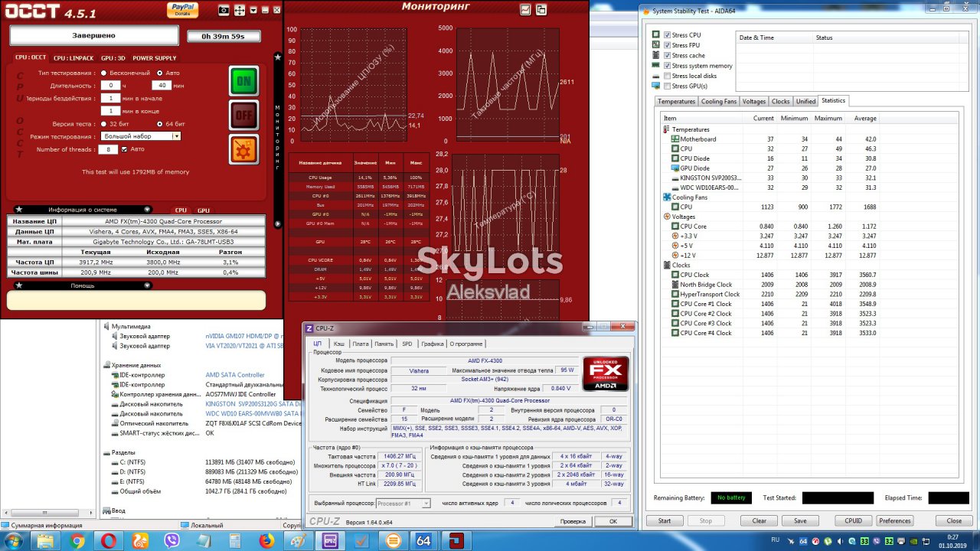Open the POWER SUPPLY tab in OCCT
The width and height of the screenshot is (980, 551).
tap(155, 58)
